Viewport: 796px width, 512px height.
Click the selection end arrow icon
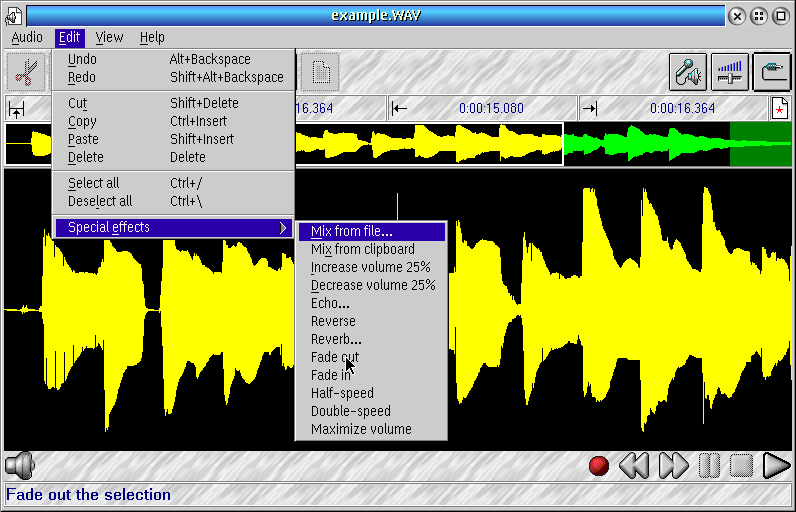[590, 108]
